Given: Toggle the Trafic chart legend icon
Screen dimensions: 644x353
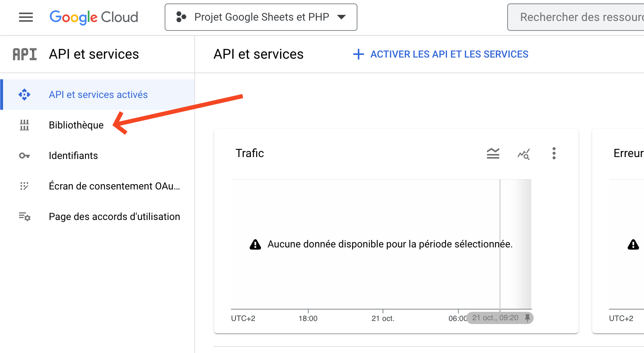Looking at the screenshot, I should click(493, 153).
